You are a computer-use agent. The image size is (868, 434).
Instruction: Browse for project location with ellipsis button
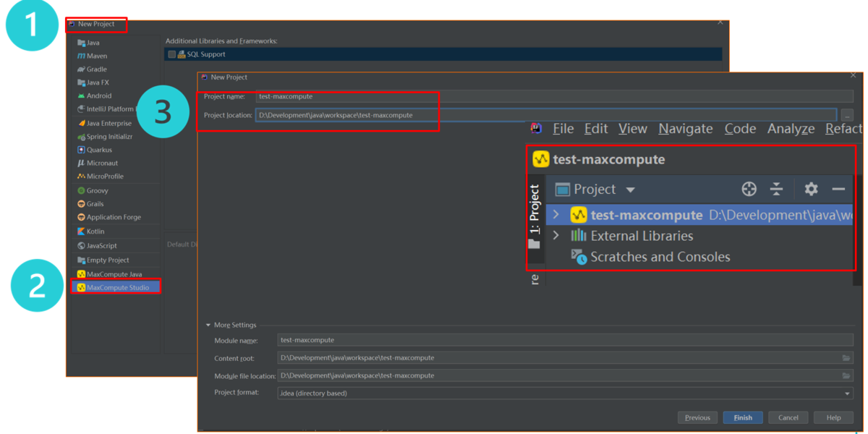point(847,115)
